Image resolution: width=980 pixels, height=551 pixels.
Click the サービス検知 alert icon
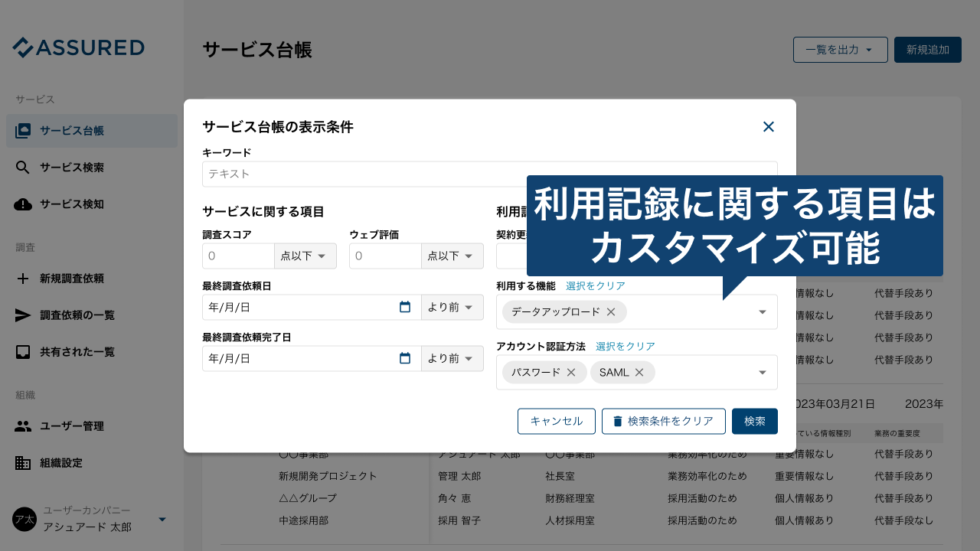pos(24,204)
